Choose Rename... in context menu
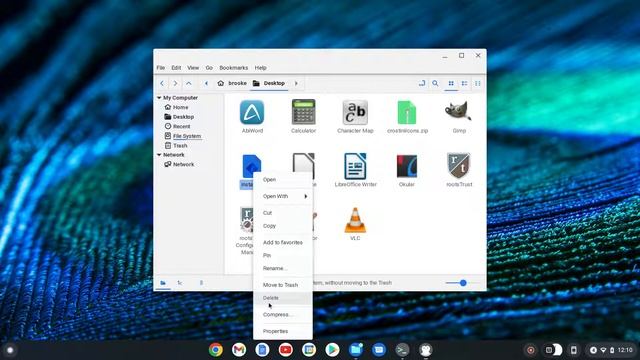The image size is (640, 360). [283, 268]
